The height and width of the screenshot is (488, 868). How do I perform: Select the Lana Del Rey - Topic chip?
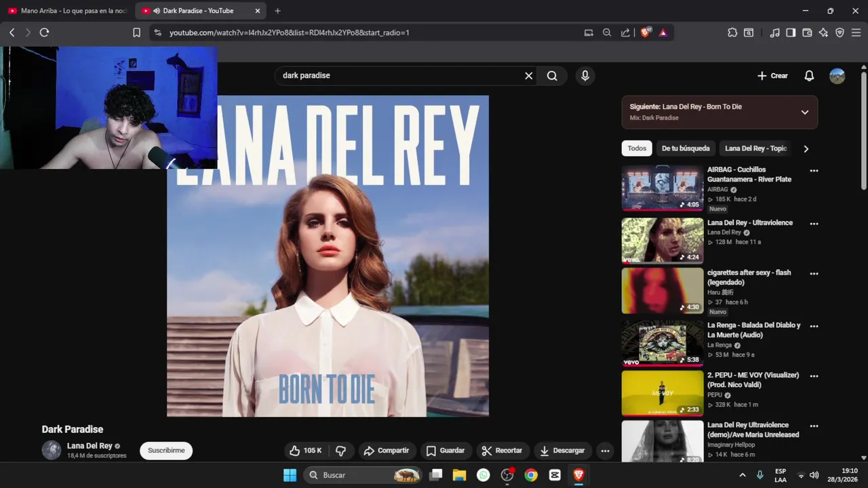(x=755, y=148)
